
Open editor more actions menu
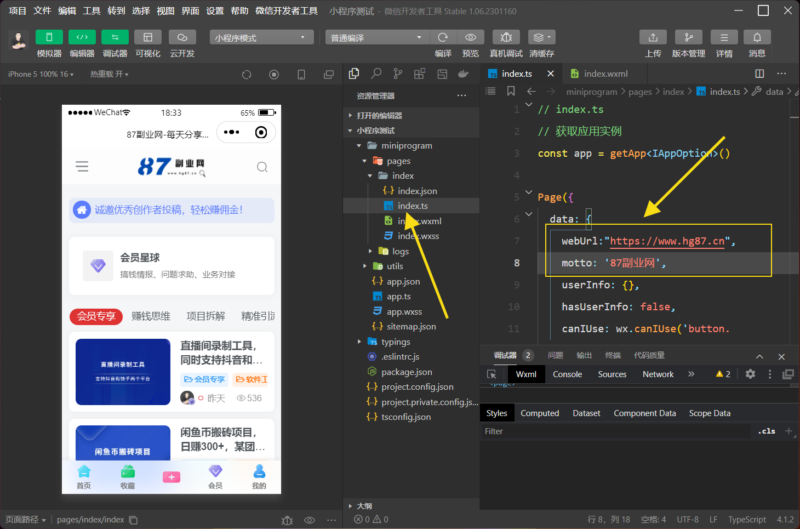782,73
